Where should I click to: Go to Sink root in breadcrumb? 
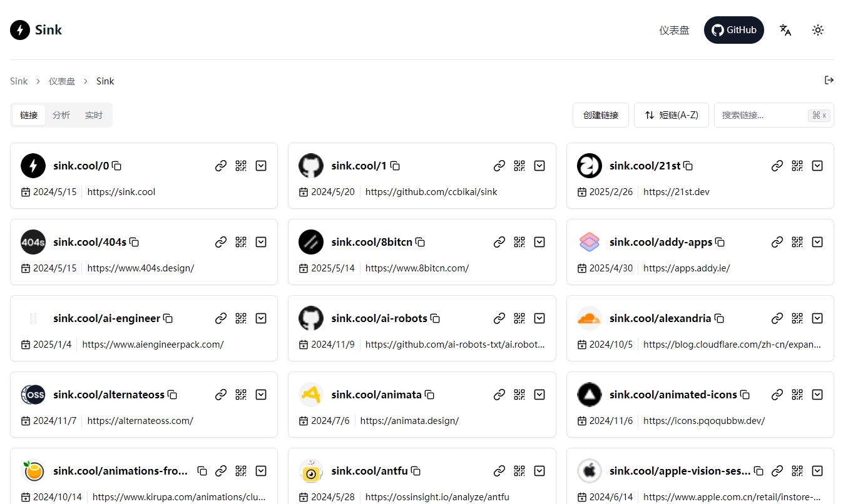(x=19, y=81)
